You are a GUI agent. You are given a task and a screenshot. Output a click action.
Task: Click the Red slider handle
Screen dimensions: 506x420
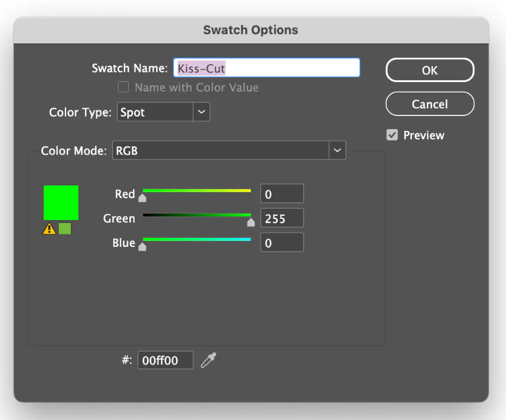[142, 198]
